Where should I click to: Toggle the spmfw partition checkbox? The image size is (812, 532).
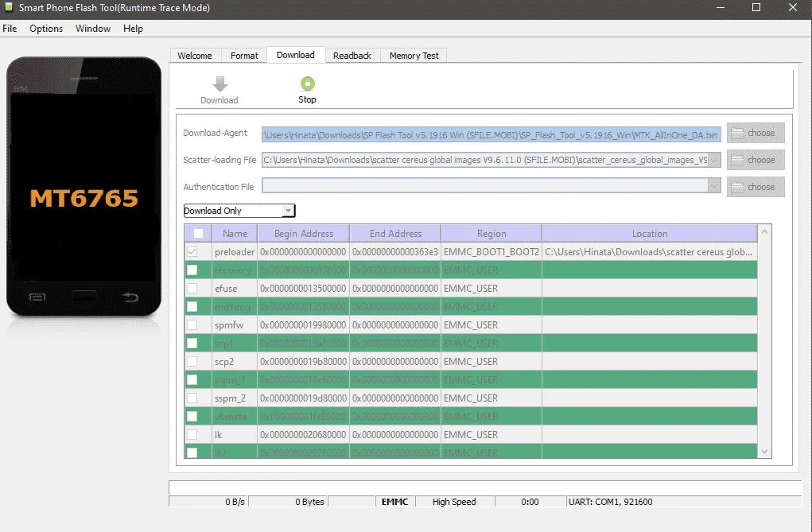tap(192, 324)
